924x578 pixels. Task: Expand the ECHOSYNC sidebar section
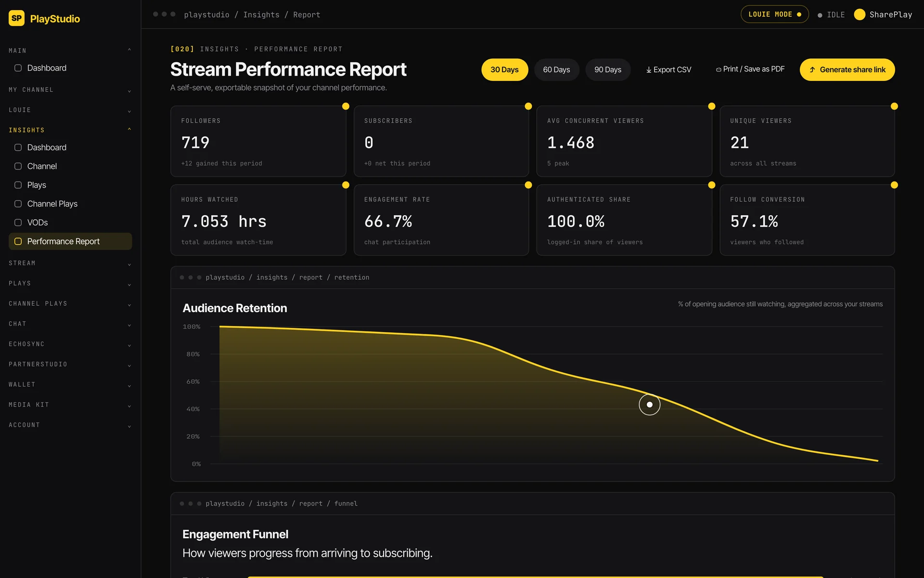[70, 344]
